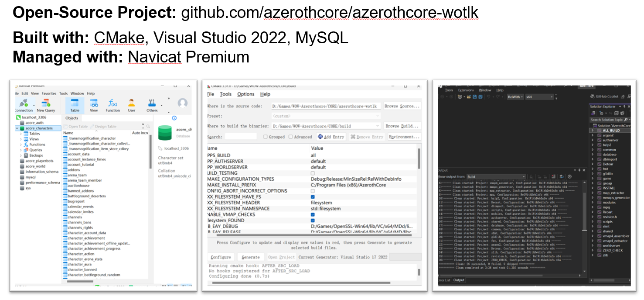Click the profile avatar icon in Navicat
The image size is (644, 300).
183,103
